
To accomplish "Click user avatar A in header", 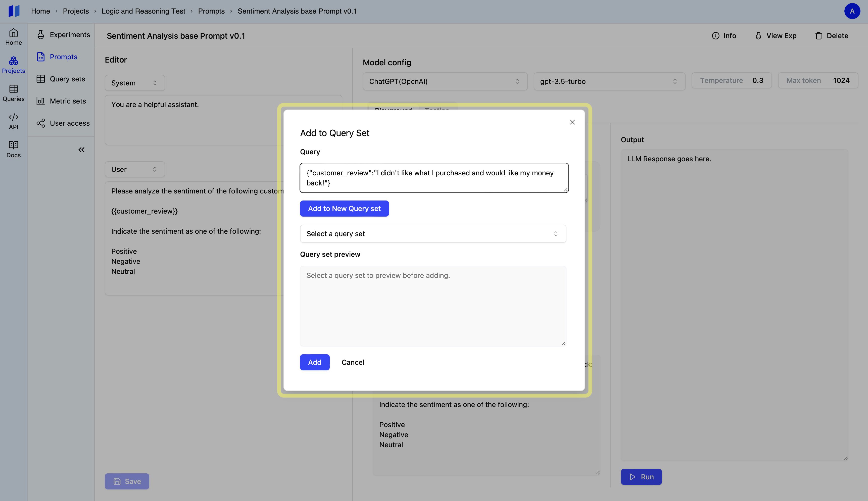I will pyautogui.click(x=852, y=11).
